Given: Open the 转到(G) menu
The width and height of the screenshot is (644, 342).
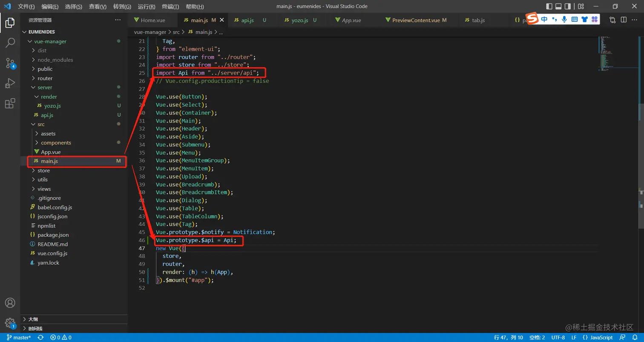Looking at the screenshot, I should click(x=122, y=6).
